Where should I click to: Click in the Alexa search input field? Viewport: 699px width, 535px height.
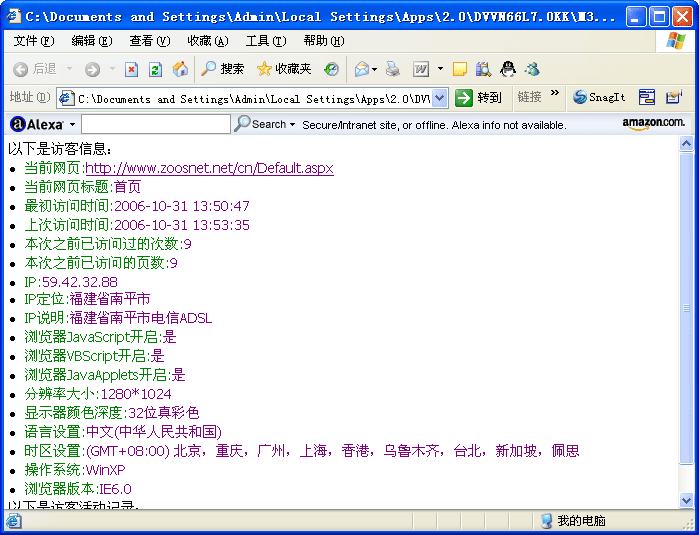pos(156,124)
